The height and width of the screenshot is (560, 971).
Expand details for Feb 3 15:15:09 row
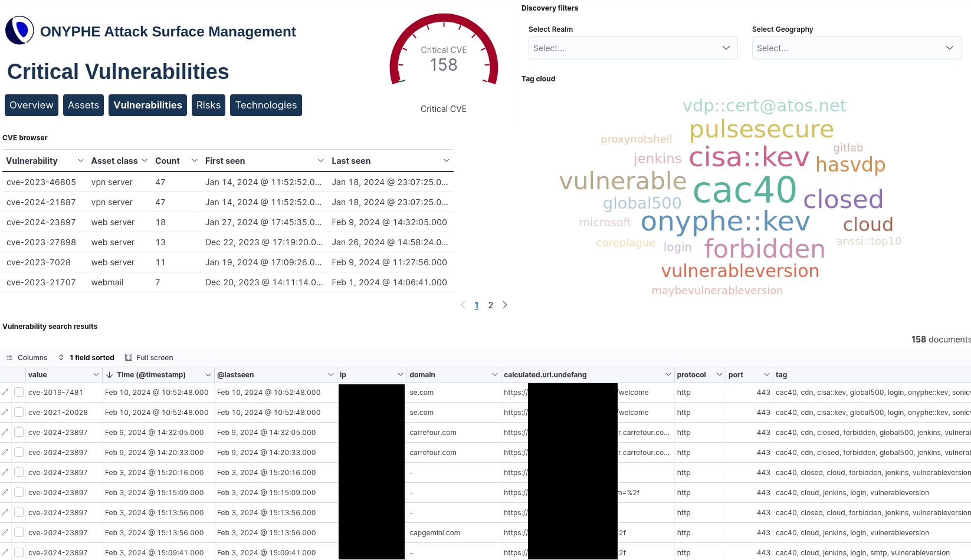(x=5, y=492)
